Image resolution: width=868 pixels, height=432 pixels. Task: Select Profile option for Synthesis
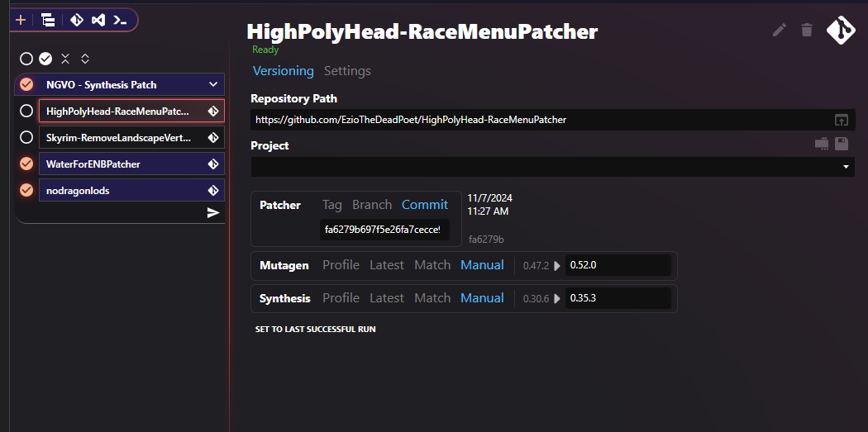point(341,298)
